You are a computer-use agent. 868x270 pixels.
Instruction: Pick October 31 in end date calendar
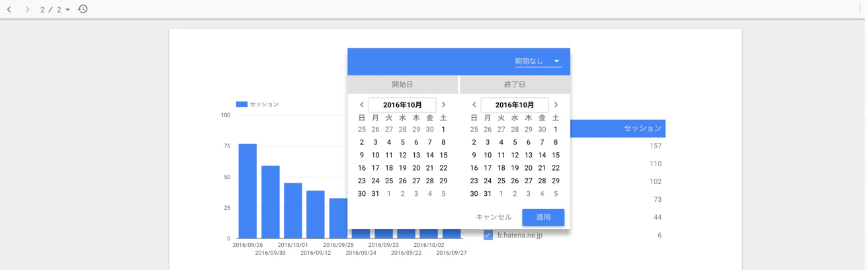click(488, 194)
